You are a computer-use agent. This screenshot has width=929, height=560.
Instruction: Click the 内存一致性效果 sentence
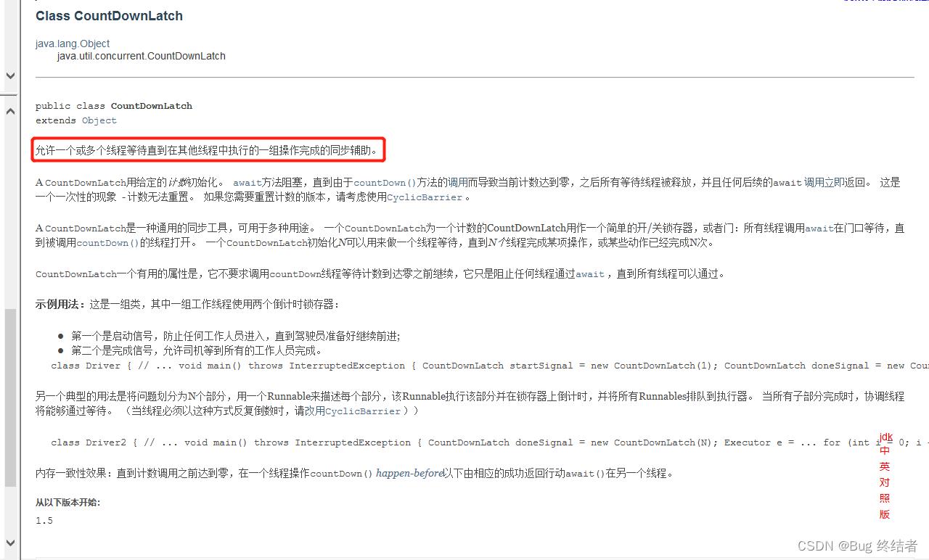(354, 474)
